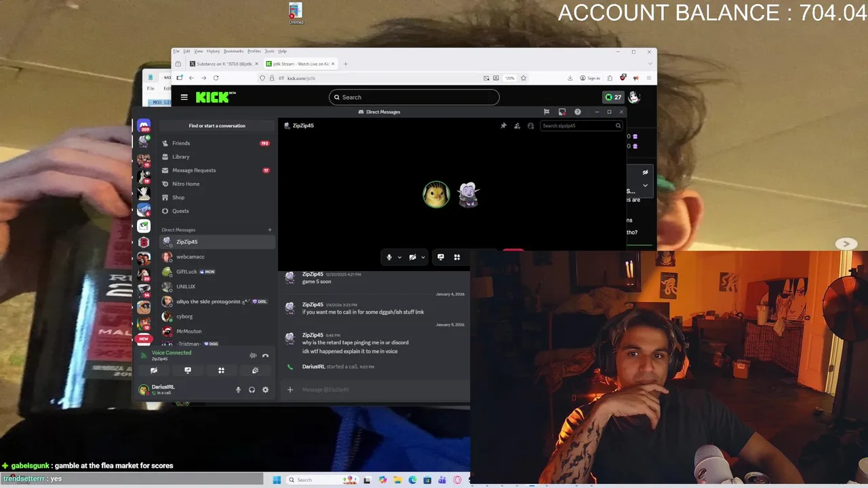
Task: Open History menu in the browser
Action: pos(213,52)
